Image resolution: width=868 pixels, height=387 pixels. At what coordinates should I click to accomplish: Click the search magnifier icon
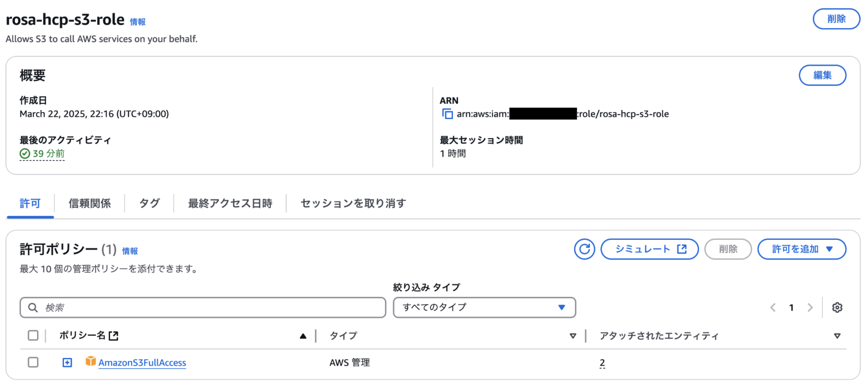[33, 307]
